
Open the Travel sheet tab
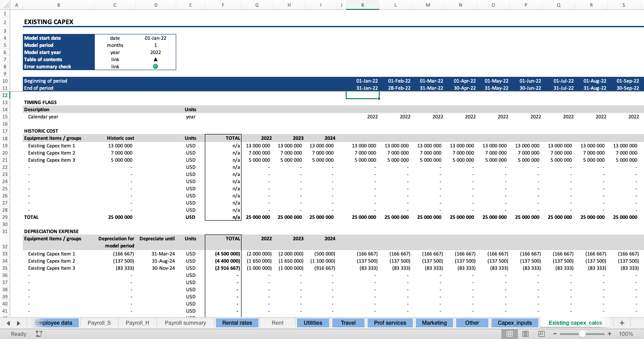tap(348, 323)
